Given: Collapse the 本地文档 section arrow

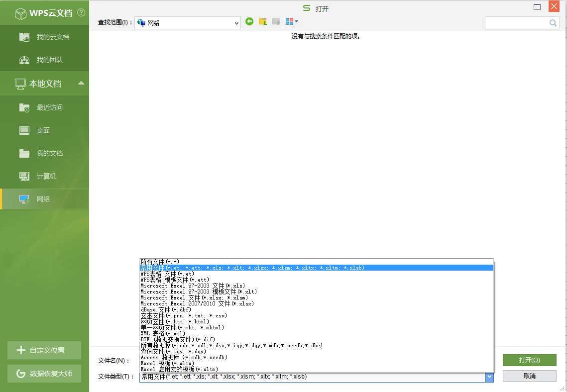Looking at the screenshot, I should point(81,83).
